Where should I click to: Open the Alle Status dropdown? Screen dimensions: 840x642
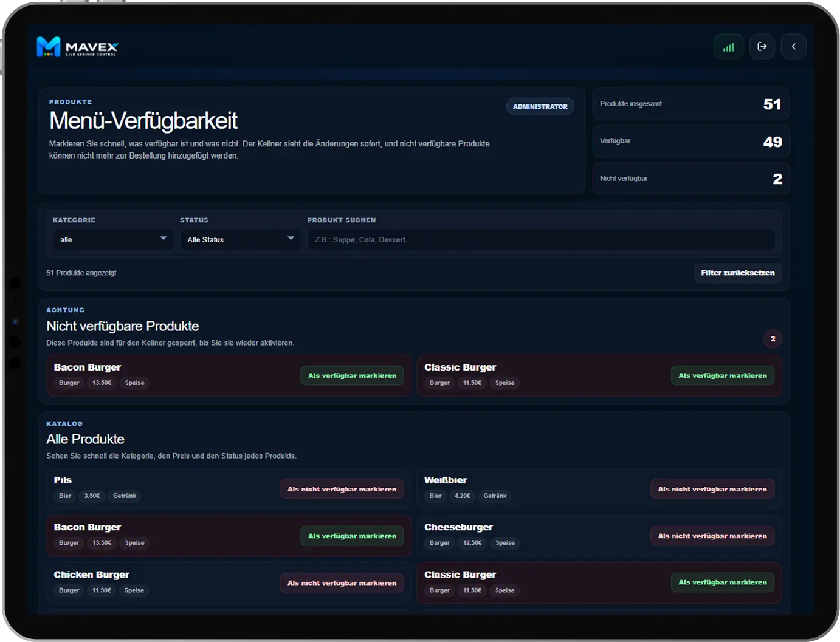click(241, 239)
